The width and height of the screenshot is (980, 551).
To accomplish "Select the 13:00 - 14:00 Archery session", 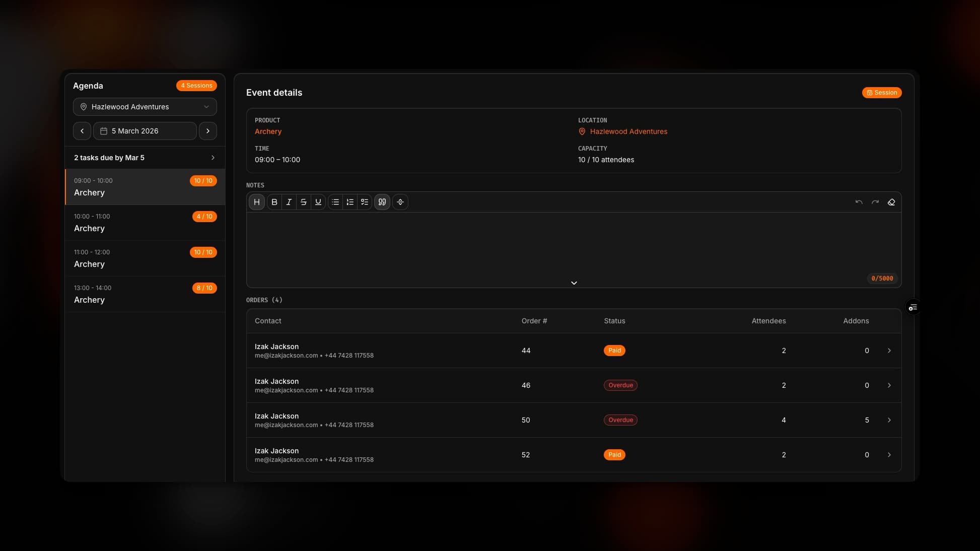I will coord(145,294).
